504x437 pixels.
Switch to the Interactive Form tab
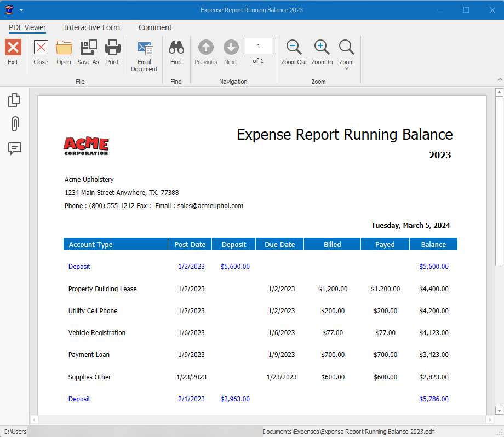click(91, 27)
